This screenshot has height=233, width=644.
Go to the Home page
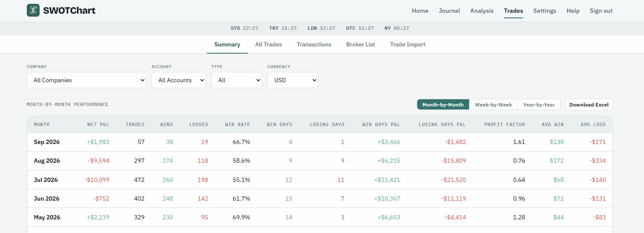[x=420, y=11]
